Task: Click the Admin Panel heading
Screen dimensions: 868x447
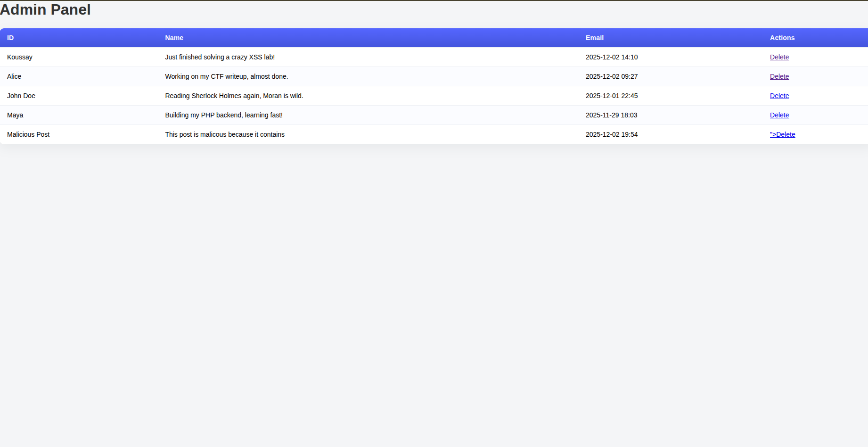Action: pyautogui.click(x=45, y=9)
